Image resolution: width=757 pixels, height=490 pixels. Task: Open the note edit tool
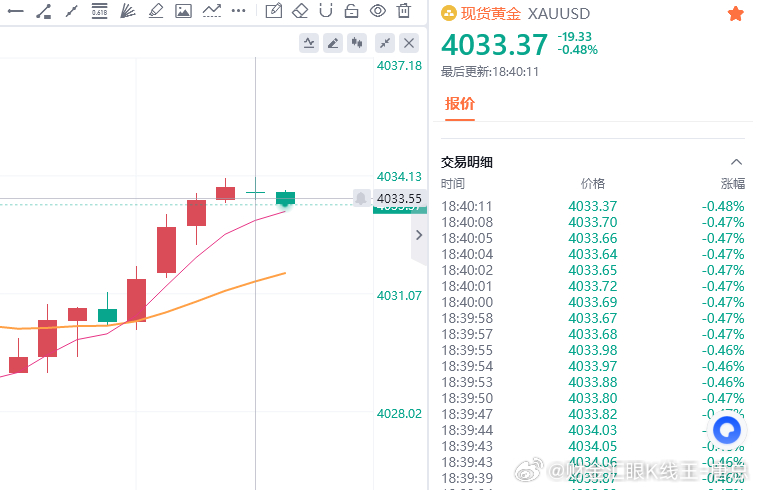click(x=274, y=11)
